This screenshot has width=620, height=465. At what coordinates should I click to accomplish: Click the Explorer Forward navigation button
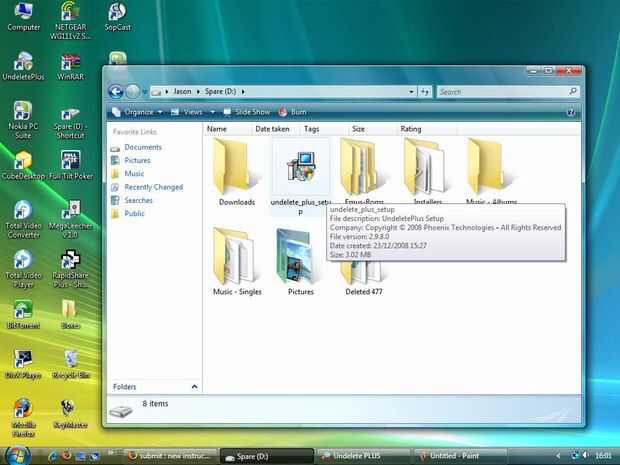pos(132,92)
